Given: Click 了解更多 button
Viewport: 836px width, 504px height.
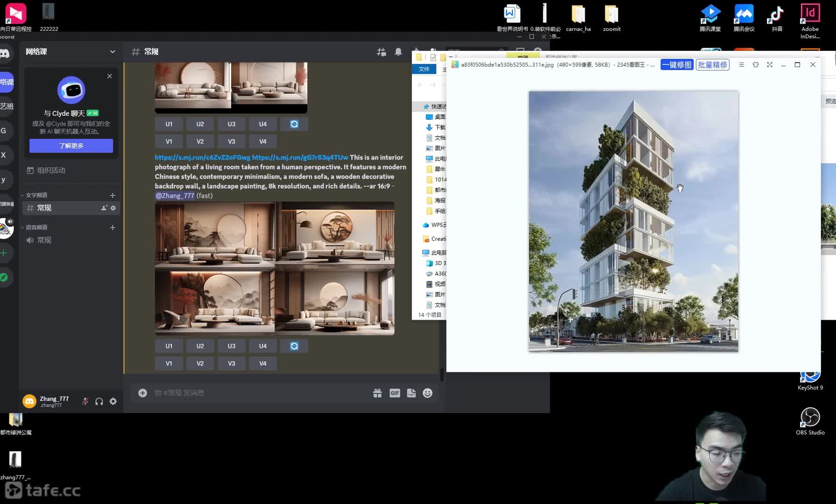Looking at the screenshot, I should pyautogui.click(x=71, y=146).
